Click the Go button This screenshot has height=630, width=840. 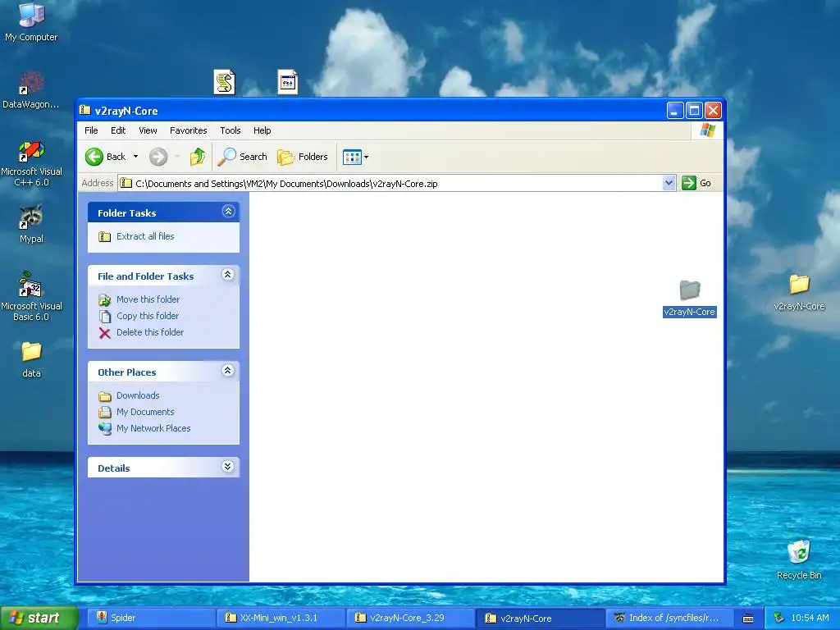click(696, 183)
